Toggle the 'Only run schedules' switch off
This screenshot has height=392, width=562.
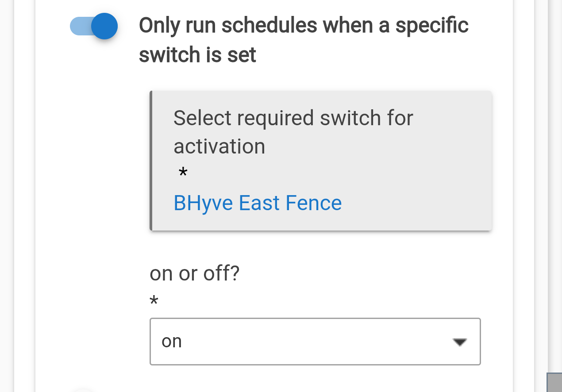(94, 27)
